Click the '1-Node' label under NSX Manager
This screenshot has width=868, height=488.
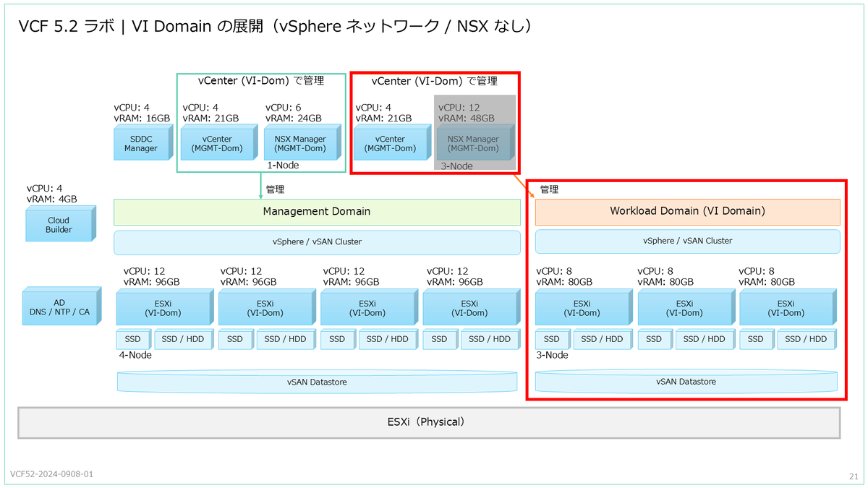(x=283, y=166)
